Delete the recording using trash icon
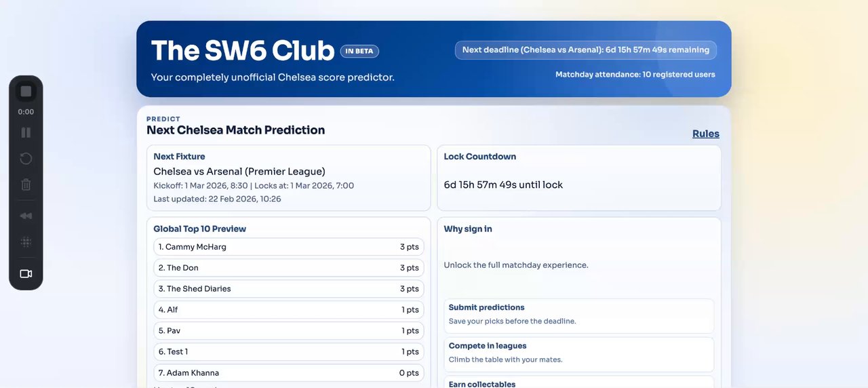The width and height of the screenshot is (868, 388). (26, 185)
